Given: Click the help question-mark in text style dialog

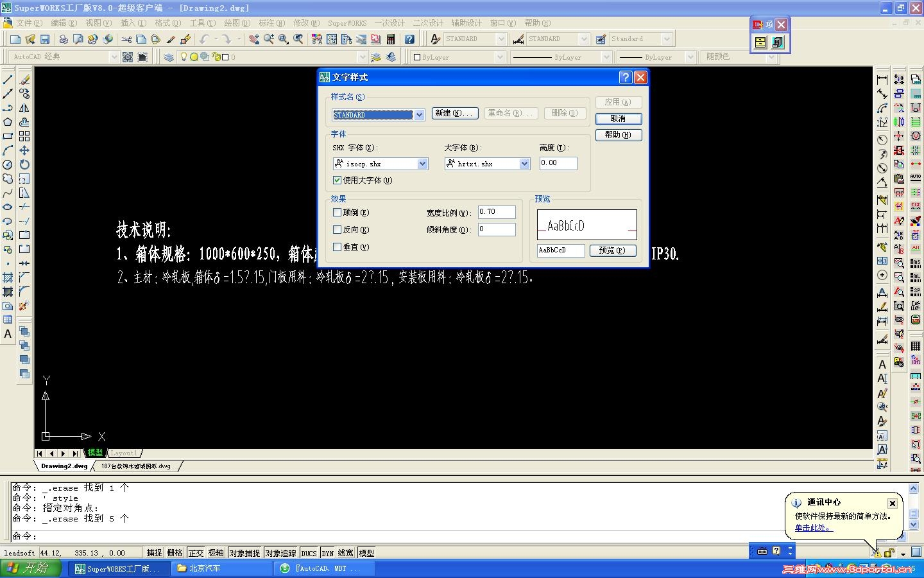Looking at the screenshot, I should coord(626,77).
